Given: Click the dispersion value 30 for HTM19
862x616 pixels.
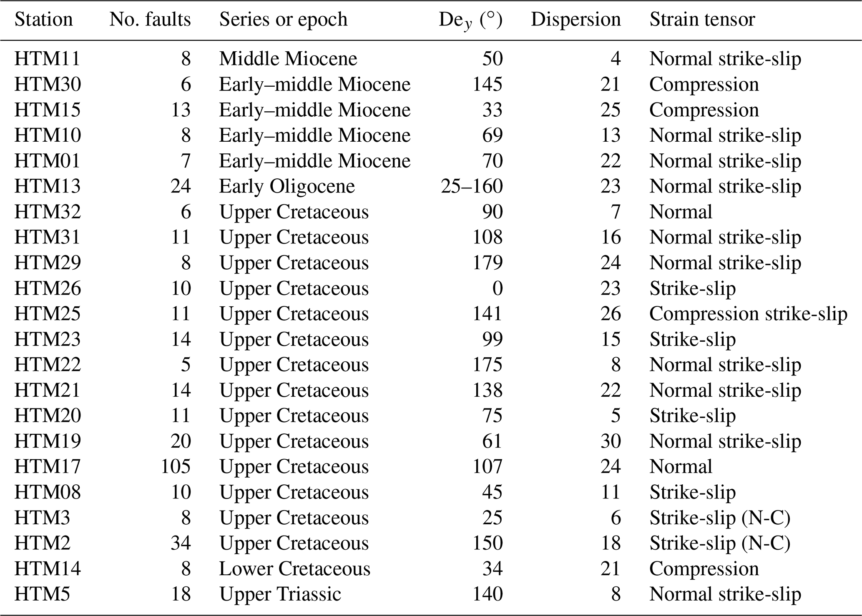Looking at the screenshot, I should (x=611, y=441).
